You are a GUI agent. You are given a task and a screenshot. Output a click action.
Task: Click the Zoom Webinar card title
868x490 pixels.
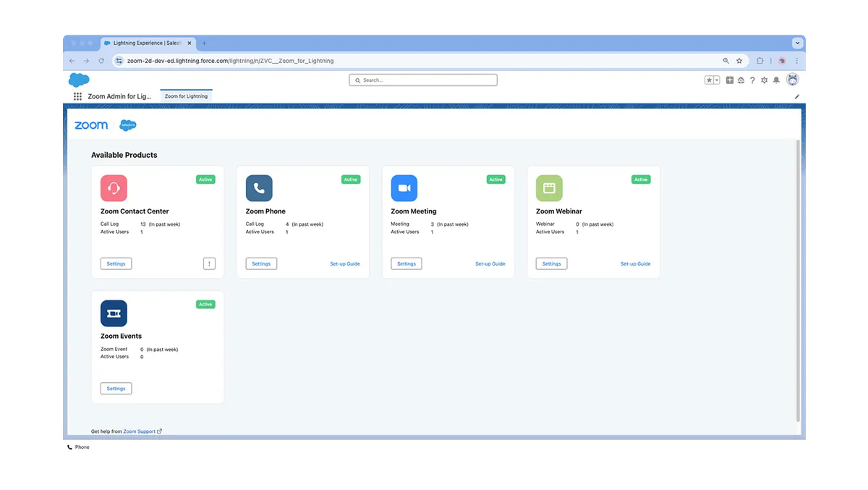(x=559, y=211)
